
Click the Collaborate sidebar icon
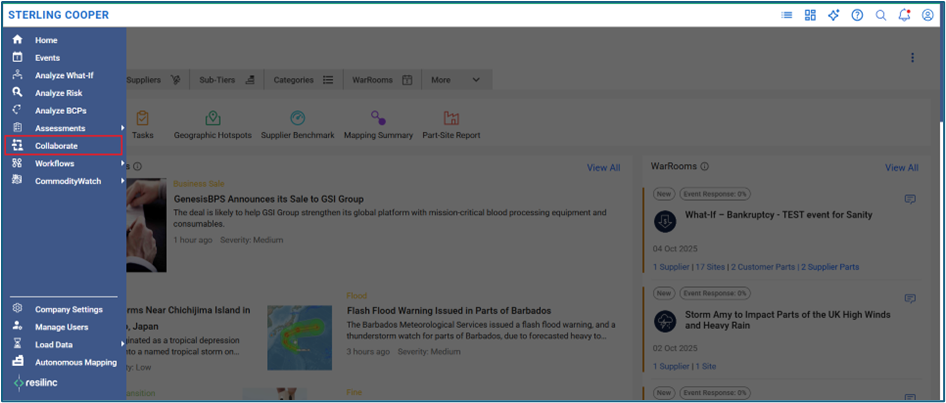(17, 145)
